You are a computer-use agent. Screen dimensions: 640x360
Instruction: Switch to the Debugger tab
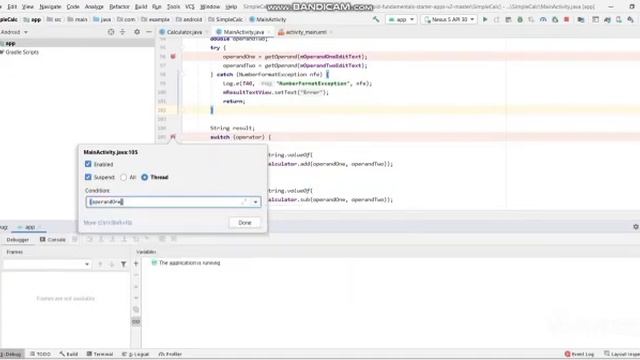18,240
